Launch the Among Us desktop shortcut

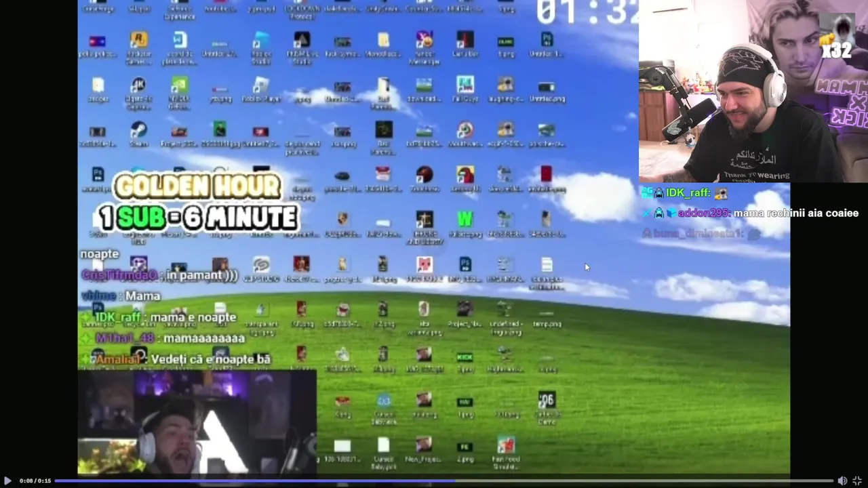tap(465, 174)
